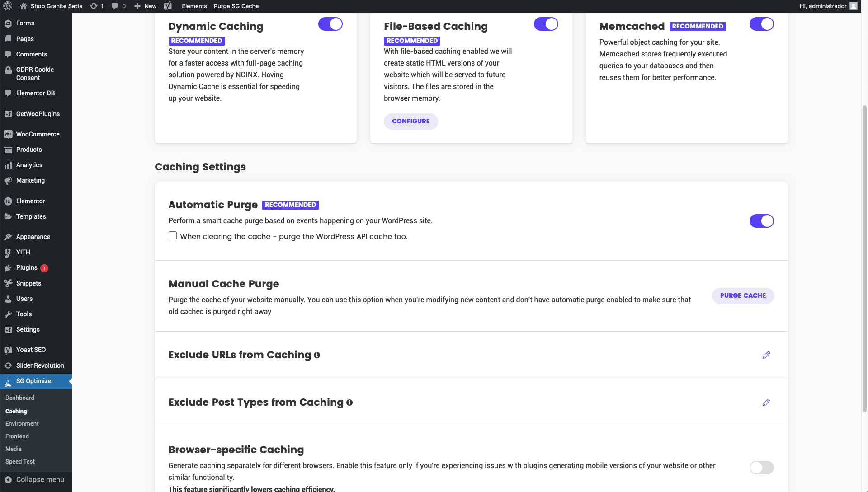This screenshot has width=868, height=492.
Task: Click the Pages sidebar icon
Action: coord(8,39)
